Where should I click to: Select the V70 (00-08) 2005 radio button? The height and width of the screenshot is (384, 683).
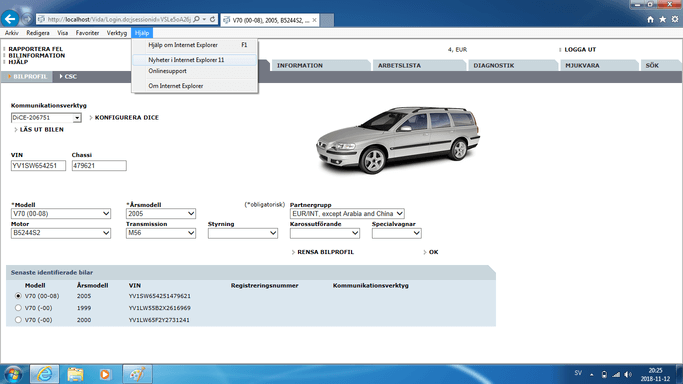18,296
